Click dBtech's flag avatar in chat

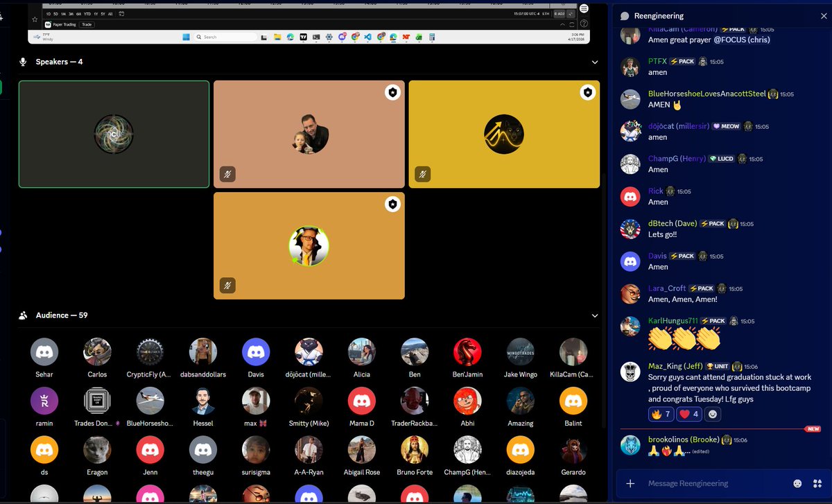[x=630, y=229]
